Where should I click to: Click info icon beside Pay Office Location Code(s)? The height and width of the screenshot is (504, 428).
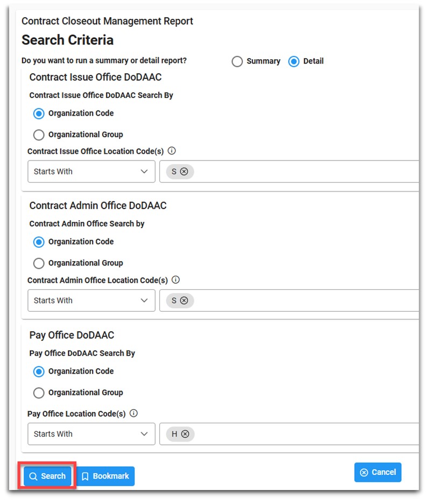pos(134,414)
